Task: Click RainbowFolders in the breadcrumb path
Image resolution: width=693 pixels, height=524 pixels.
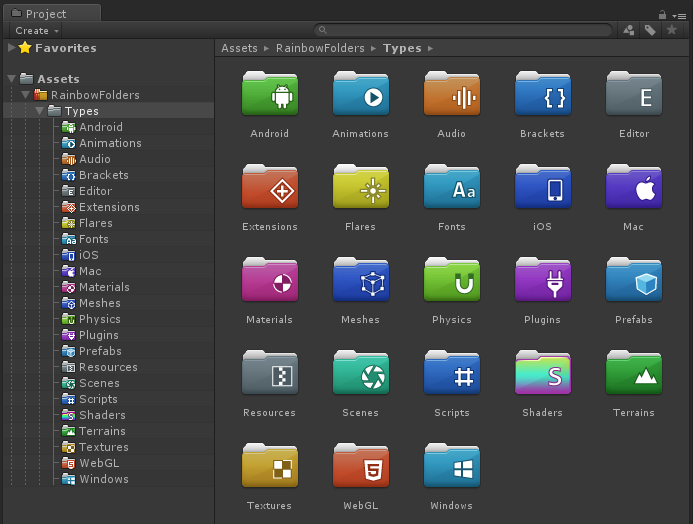Action: [x=320, y=48]
